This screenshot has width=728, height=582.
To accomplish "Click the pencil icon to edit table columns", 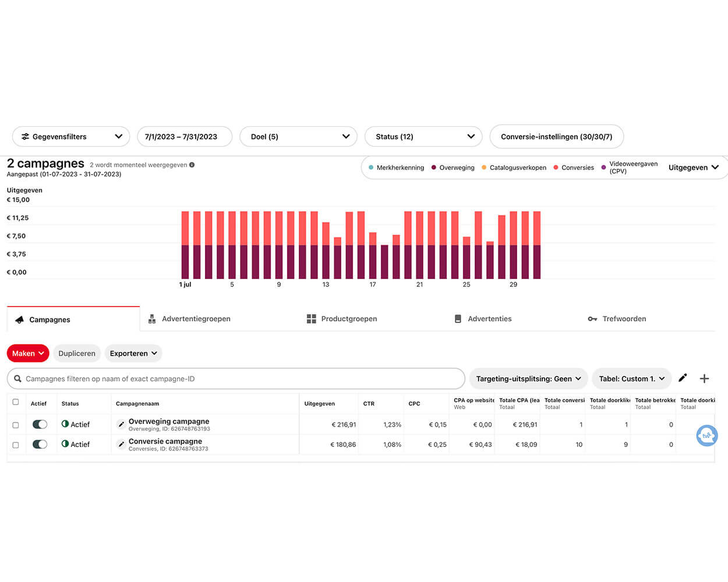I will (x=683, y=378).
